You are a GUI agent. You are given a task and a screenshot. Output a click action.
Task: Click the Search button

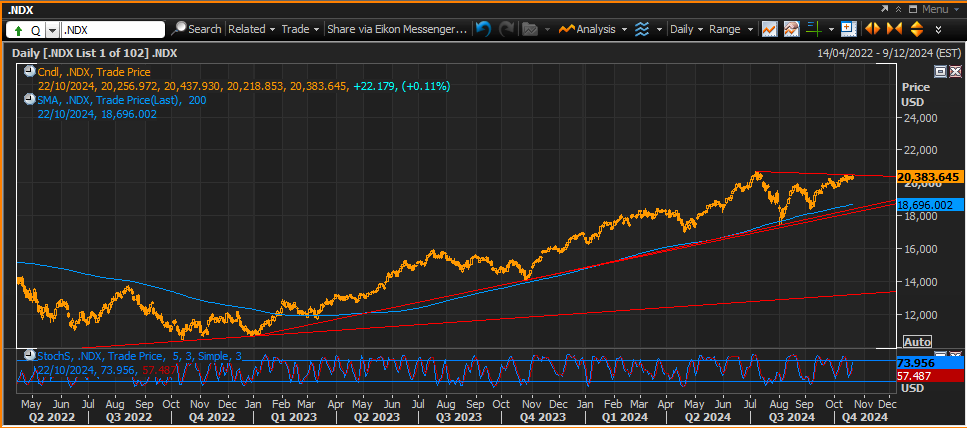point(197,29)
